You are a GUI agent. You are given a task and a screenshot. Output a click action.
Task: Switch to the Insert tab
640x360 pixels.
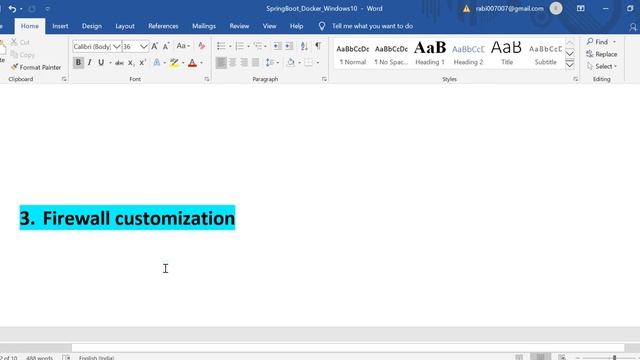click(60, 26)
